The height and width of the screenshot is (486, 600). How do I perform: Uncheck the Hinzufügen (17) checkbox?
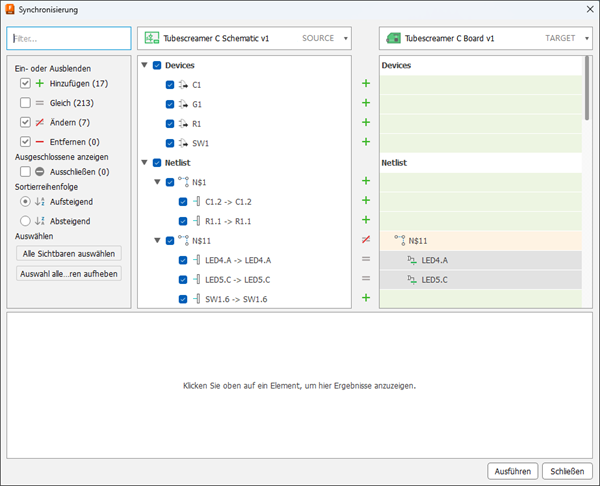point(25,83)
